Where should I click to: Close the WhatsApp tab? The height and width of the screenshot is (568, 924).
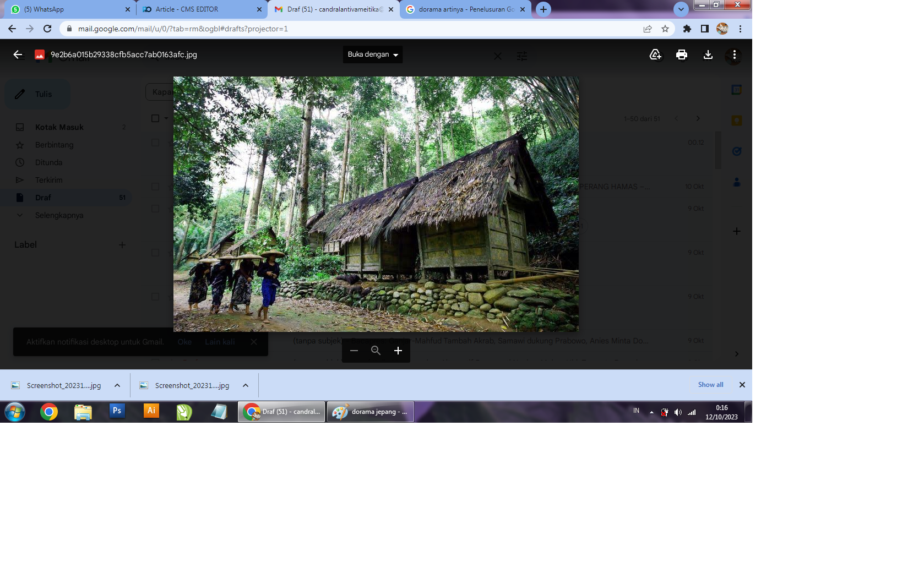tap(127, 9)
